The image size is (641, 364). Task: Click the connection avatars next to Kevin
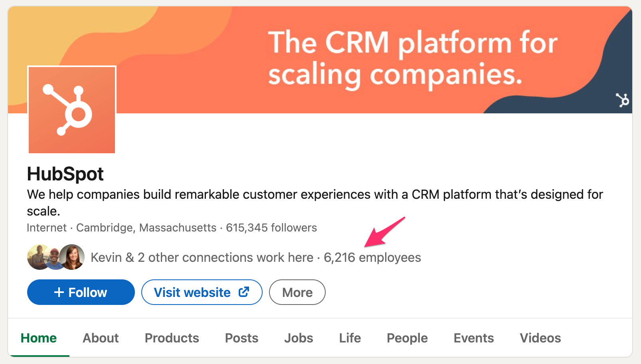(x=55, y=257)
